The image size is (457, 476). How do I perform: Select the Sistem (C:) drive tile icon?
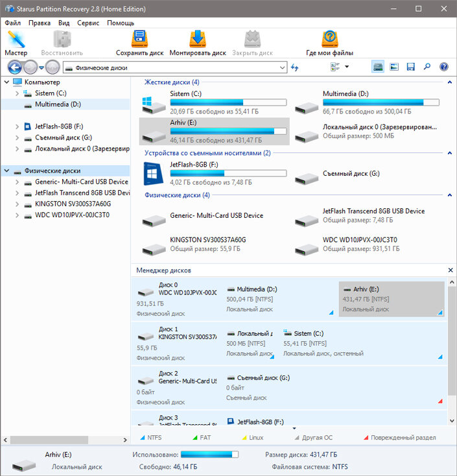point(154,105)
